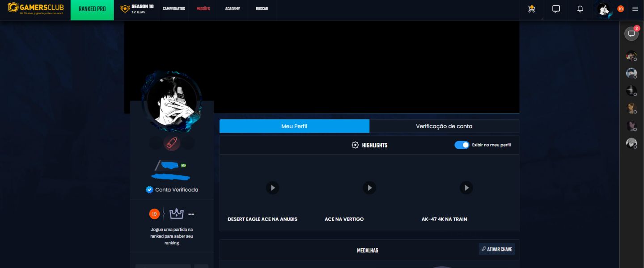Click the orange level 19 badge in profile

pos(154,214)
